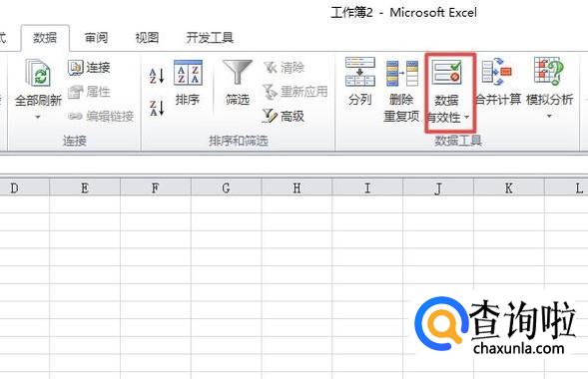Click the Text to Columns (分列) icon

click(x=360, y=71)
